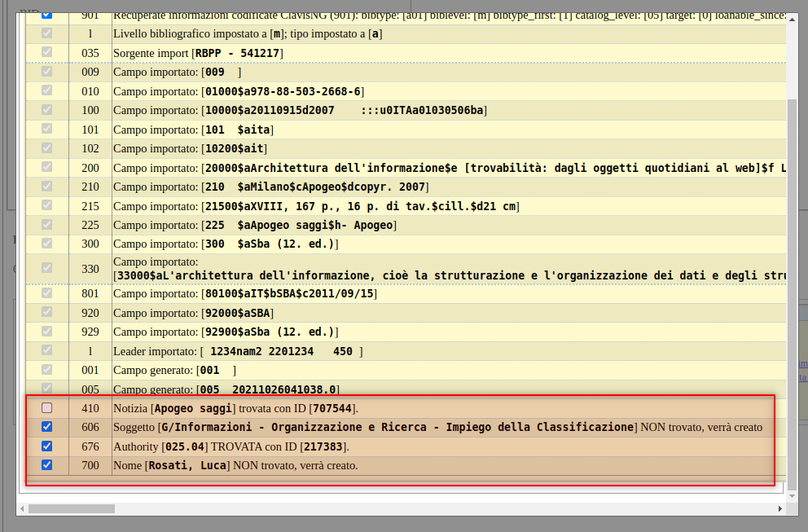Click the vertical scrollbar down arrow
Image resolution: width=808 pixels, height=532 pixels.
tap(793, 495)
